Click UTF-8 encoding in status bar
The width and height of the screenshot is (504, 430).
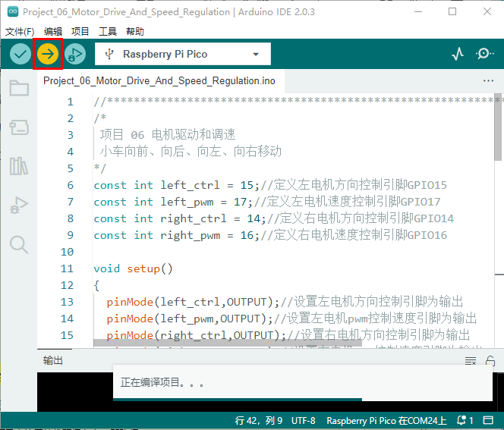pos(303,420)
